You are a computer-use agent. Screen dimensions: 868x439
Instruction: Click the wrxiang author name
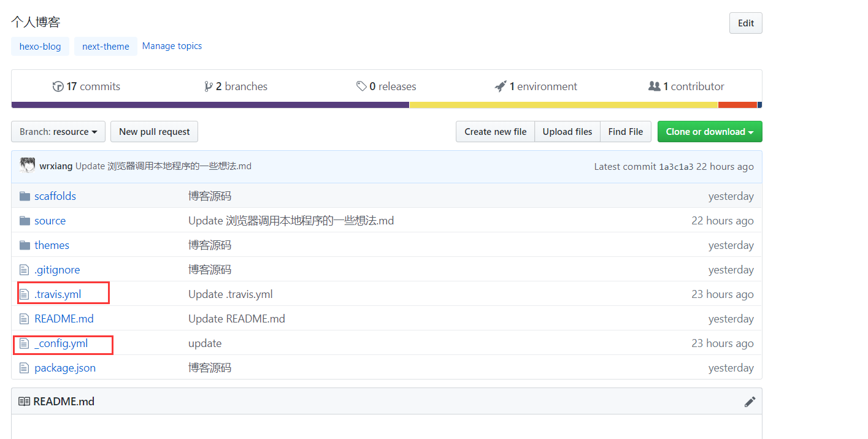(x=56, y=166)
